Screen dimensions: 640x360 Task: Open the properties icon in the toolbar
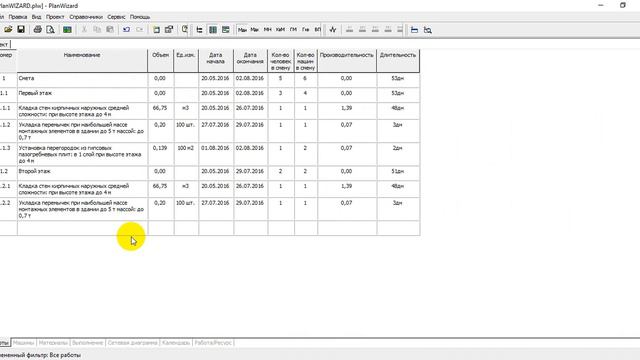pos(169,29)
